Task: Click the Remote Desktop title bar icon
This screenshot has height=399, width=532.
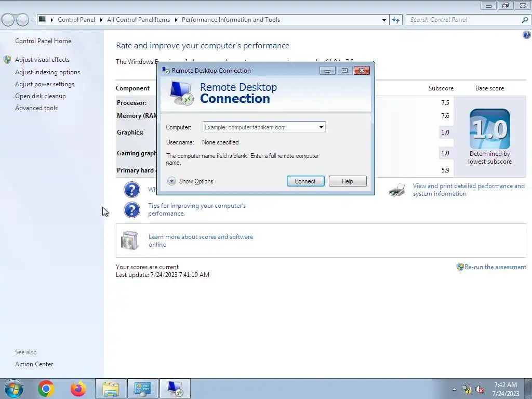Action: pos(166,70)
